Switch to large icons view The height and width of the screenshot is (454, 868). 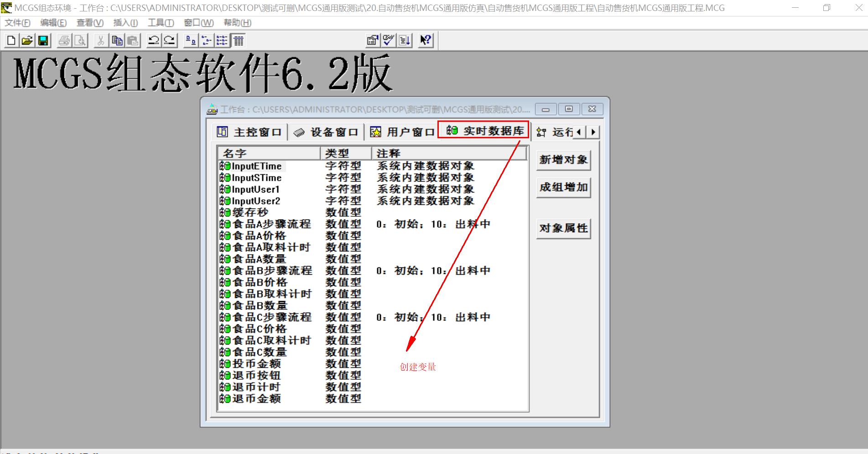click(x=191, y=41)
